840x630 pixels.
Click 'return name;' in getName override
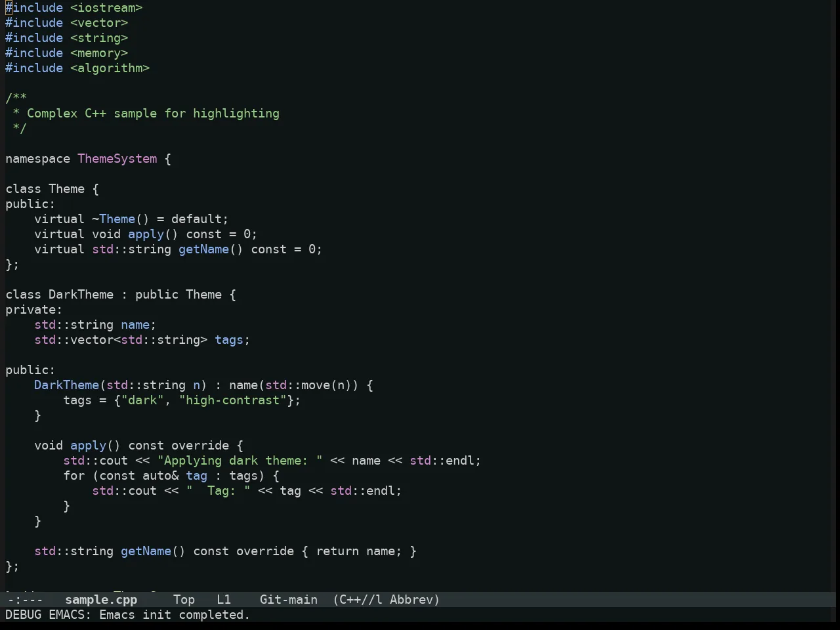(359, 551)
